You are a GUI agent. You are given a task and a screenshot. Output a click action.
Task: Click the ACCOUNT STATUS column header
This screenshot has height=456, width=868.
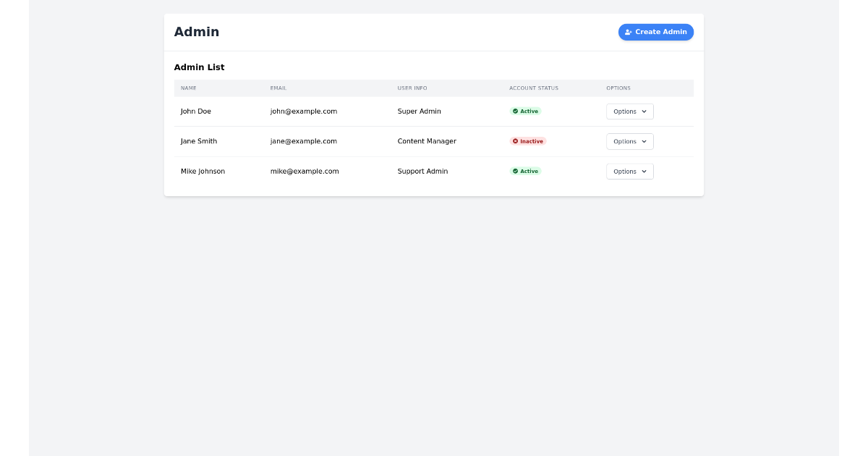[x=533, y=88]
